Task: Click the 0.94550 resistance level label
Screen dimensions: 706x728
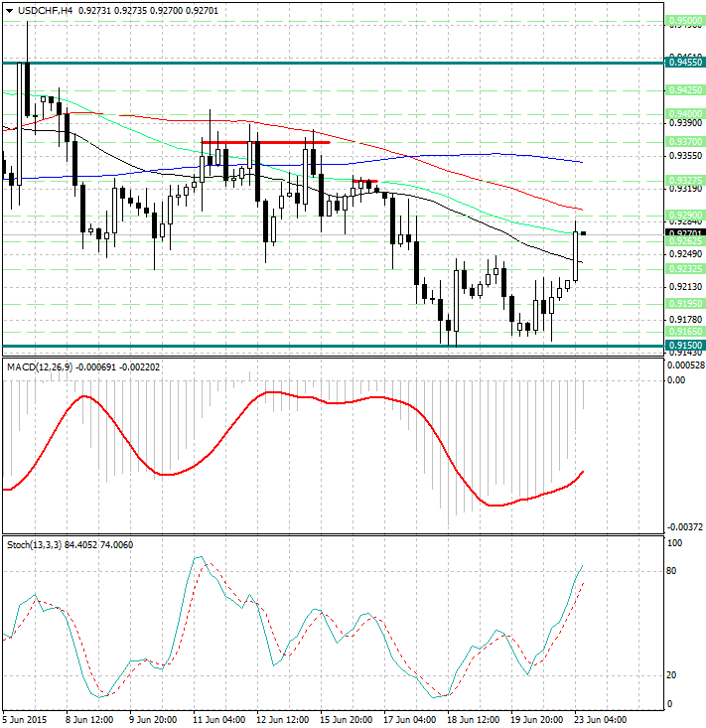Action: (685, 63)
